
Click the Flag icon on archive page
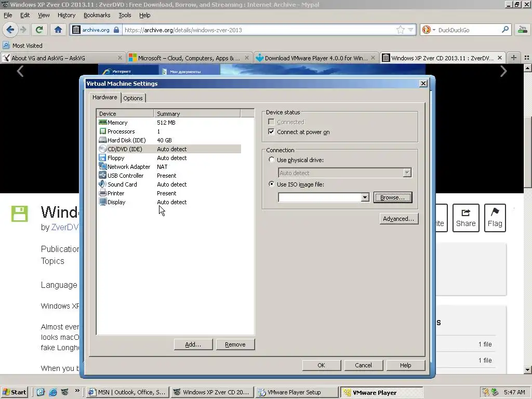point(495,212)
